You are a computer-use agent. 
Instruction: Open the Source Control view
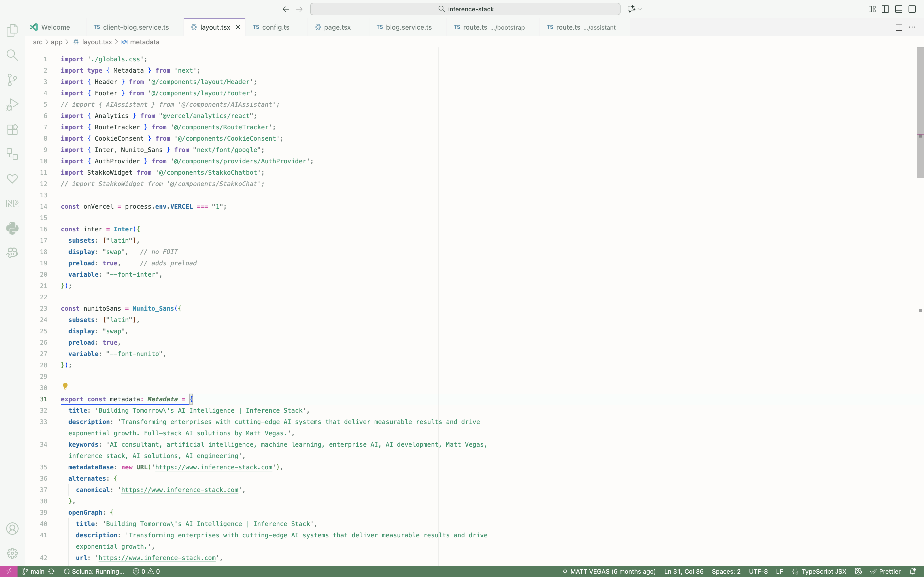[12, 80]
